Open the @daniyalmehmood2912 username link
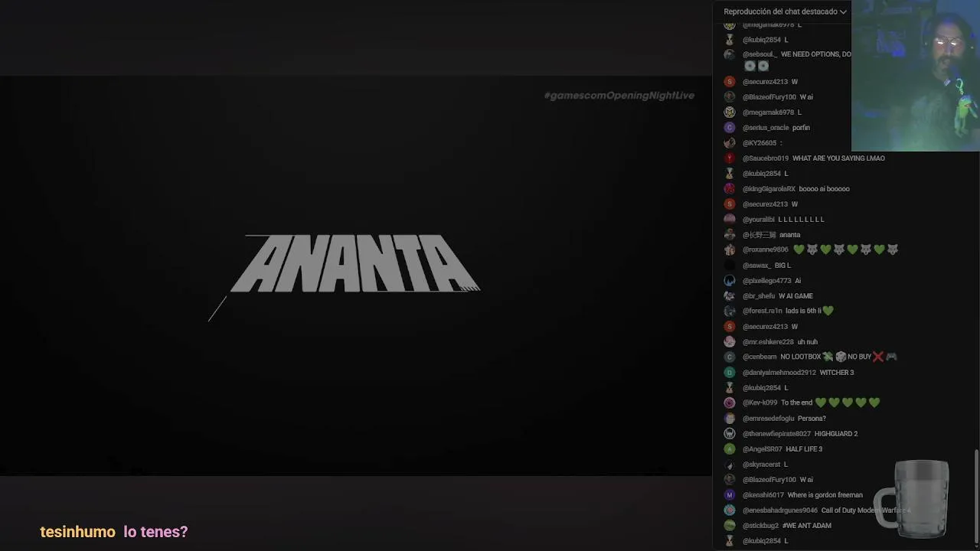The width and height of the screenshot is (980, 551). (779, 373)
